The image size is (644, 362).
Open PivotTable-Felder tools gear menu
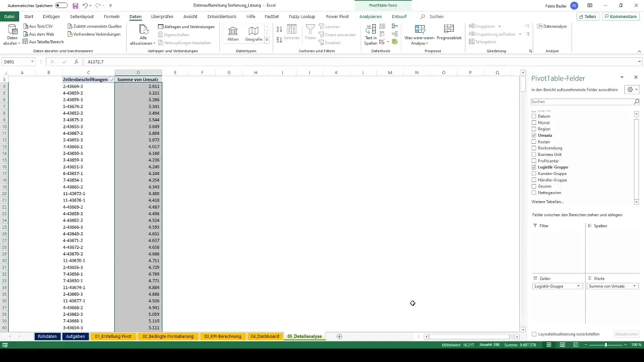tap(631, 89)
